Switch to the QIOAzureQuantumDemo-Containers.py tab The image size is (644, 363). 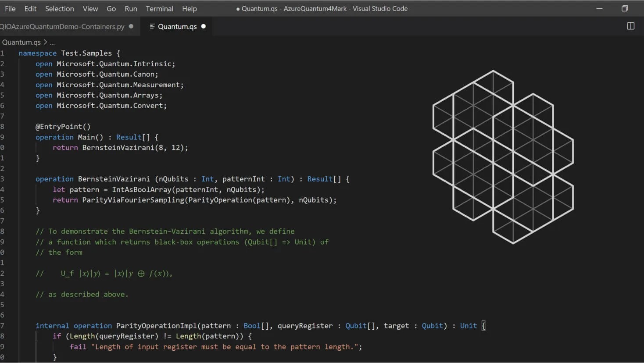62,26
